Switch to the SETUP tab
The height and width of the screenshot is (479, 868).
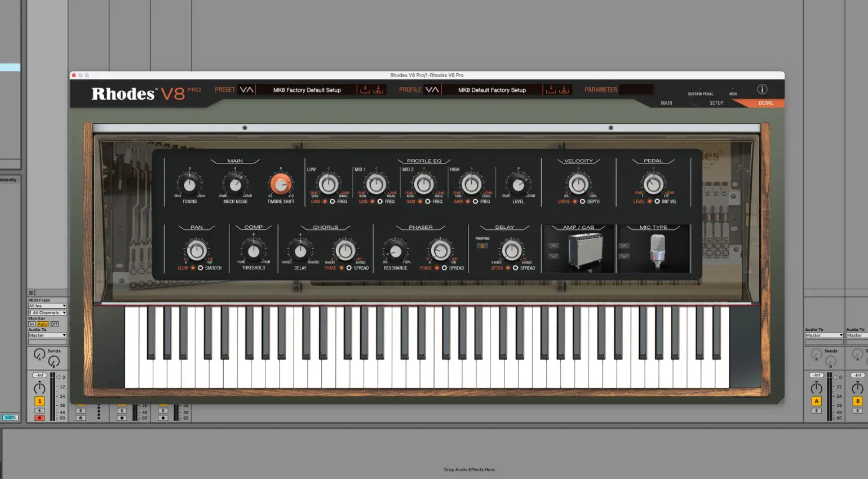point(716,103)
